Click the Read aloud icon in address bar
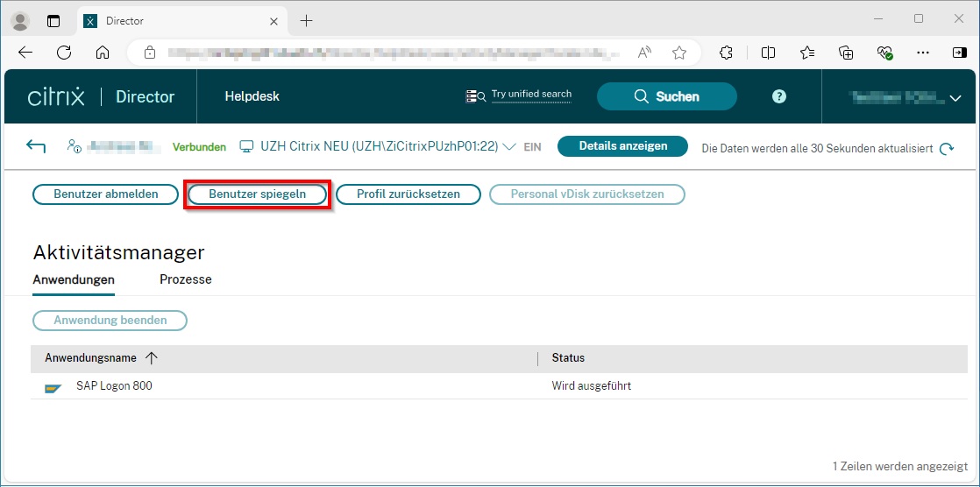 pyautogui.click(x=644, y=53)
